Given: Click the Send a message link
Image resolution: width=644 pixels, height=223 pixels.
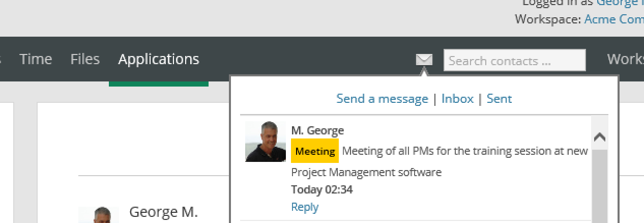Looking at the screenshot, I should (x=382, y=98).
